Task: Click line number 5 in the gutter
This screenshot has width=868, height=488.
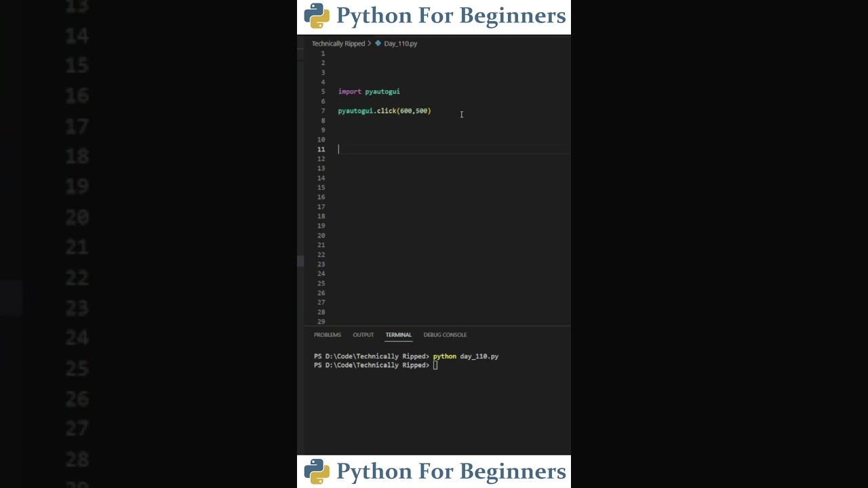Action: tap(323, 91)
